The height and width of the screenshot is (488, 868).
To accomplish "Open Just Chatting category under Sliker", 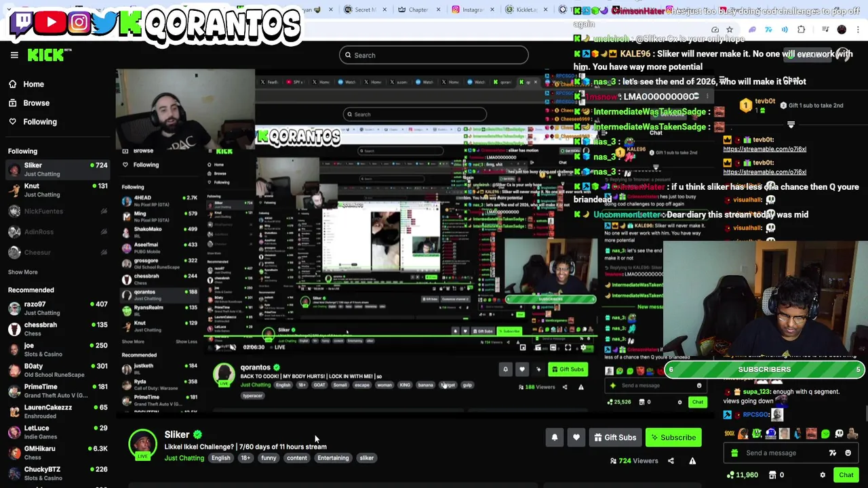I will tap(184, 458).
